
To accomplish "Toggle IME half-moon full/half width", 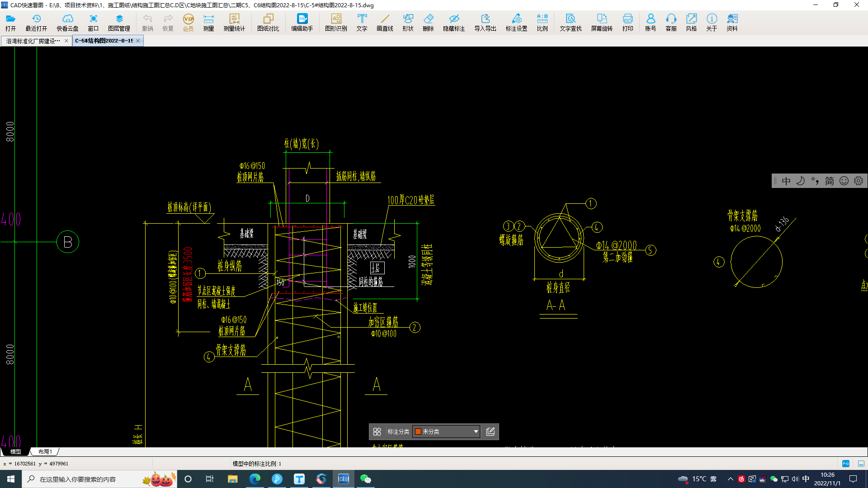I will pos(800,181).
